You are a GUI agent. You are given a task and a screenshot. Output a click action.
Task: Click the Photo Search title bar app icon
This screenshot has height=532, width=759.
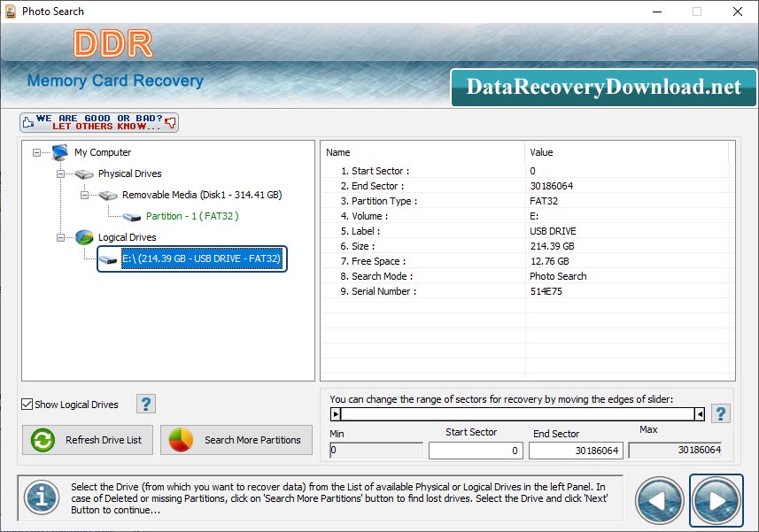tap(11, 12)
